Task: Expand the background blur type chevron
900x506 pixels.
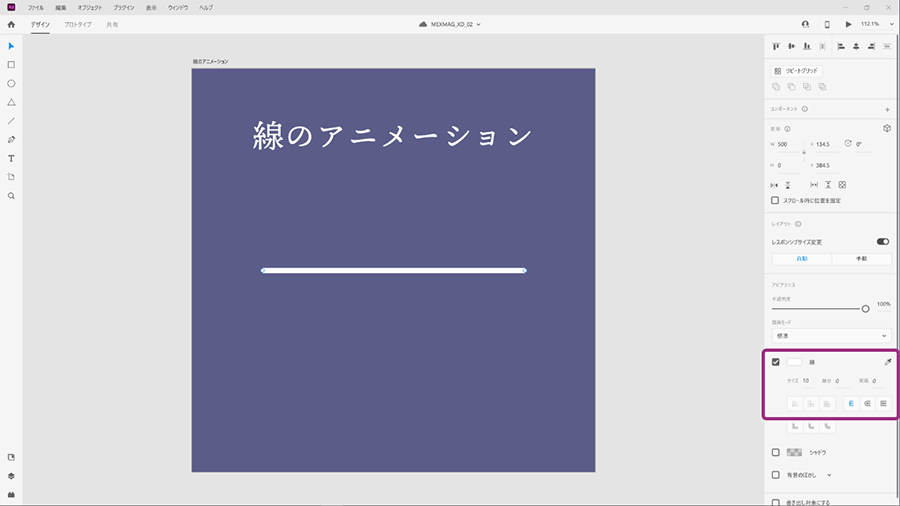Action: [x=829, y=475]
